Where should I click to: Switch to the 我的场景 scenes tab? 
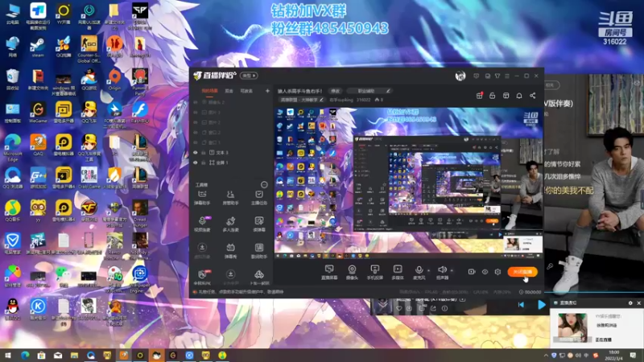pyautogui.click(x=209, y=91)
